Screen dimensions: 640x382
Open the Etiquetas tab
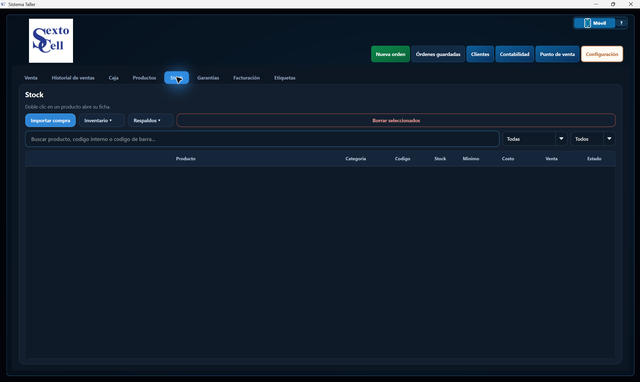click(285, 78)
